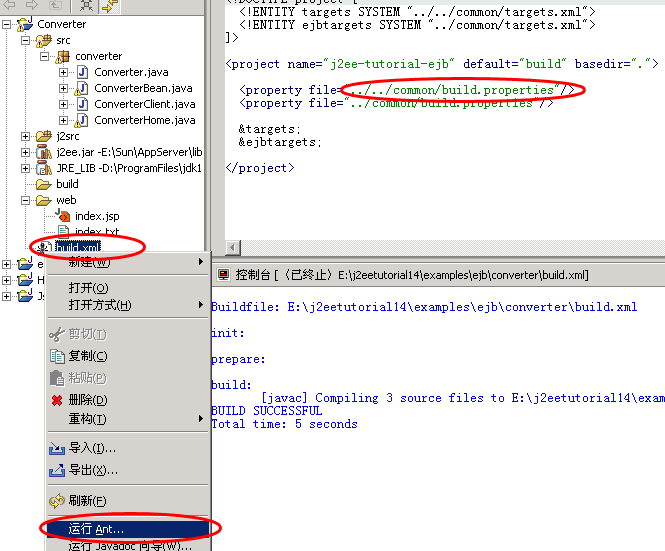The height and width of the screenshot is (551, 665).
Task: Select the JRE_LIB library icon
Action: tap(44, 168)
